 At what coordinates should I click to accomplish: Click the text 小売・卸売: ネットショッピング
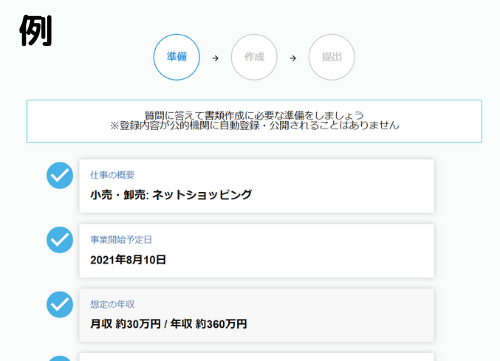pos(171,195)
